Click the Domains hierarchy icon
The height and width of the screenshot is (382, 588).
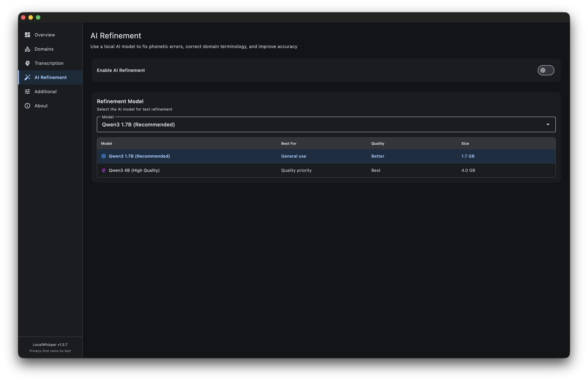pos(27,49)
